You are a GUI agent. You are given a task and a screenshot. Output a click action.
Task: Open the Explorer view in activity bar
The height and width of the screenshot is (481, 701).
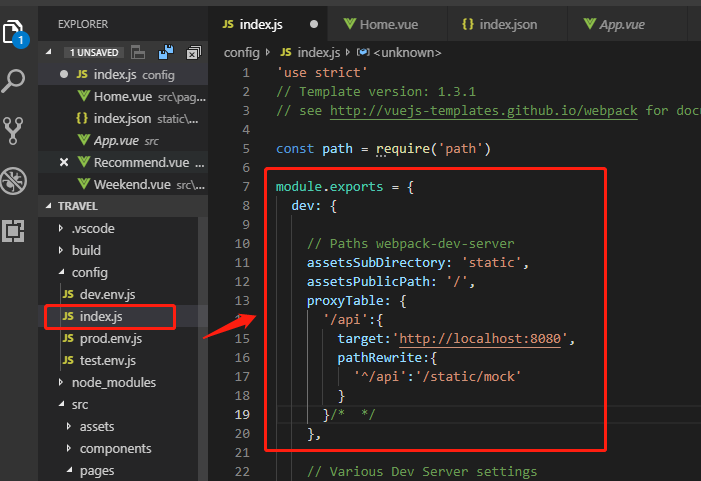13,32
